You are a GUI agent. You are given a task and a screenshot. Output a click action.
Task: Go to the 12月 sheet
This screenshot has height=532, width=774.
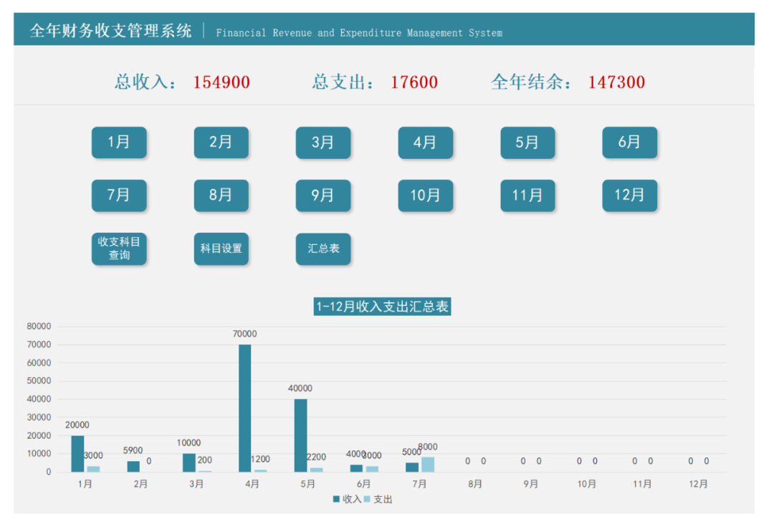(x=629, y=195)
